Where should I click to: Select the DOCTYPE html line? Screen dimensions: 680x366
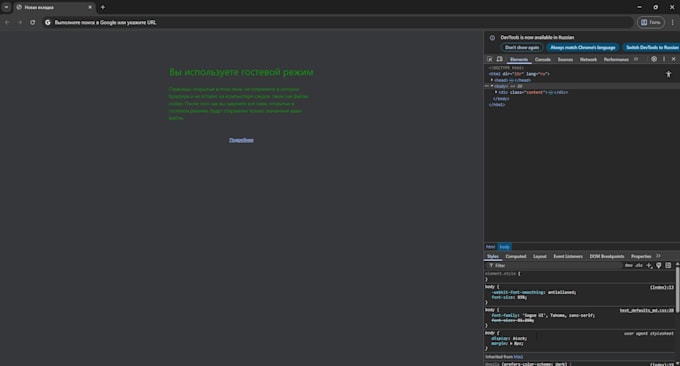pos(507,68)
